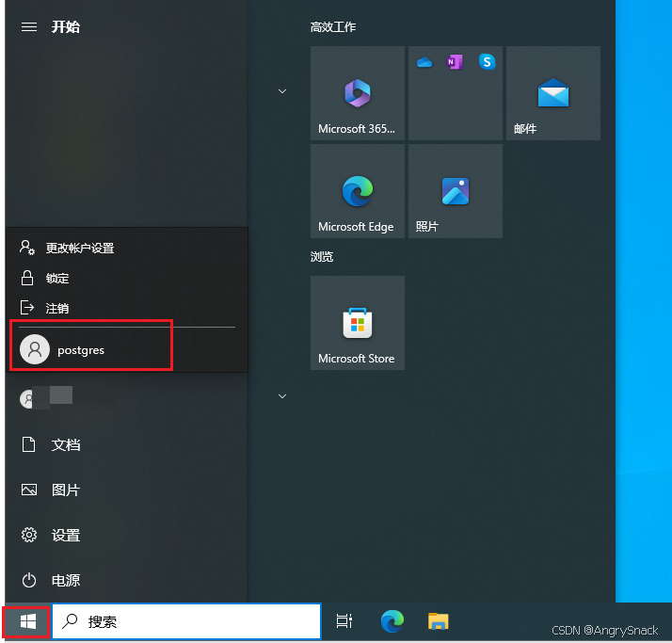Open File Explorer from the taskbar
Screen dimensions: 672x643
click(438, 621)
